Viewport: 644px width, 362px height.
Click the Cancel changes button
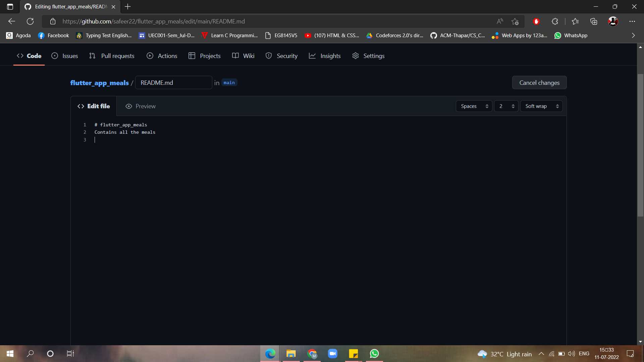pyautogui.click(x=539, y=83)
